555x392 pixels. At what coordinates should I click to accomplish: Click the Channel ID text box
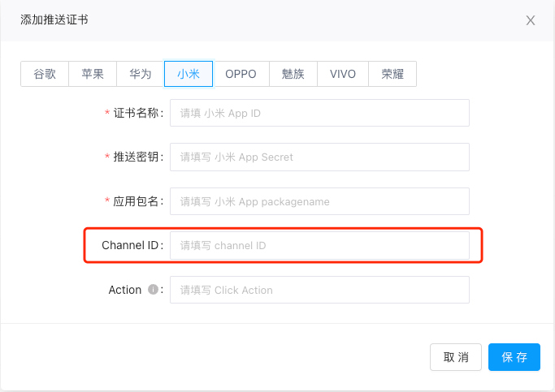click(319, 245)
